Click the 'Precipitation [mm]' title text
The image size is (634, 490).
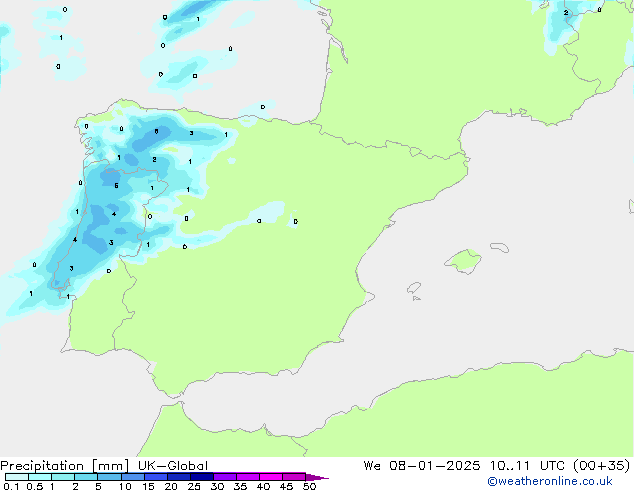click(x=65, y=466)
